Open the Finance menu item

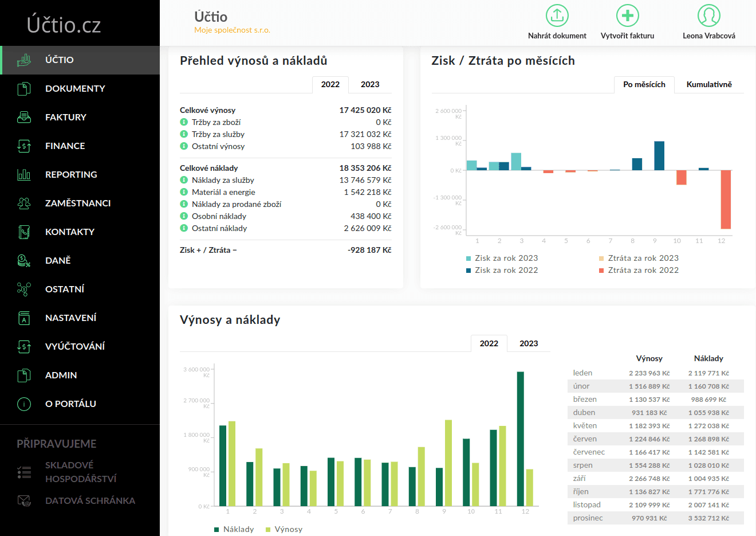(x=65, y=146)
